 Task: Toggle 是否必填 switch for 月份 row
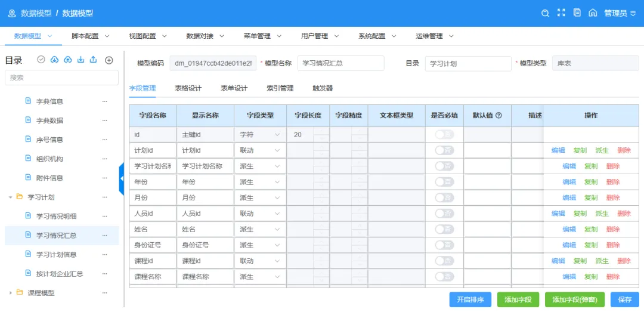click(444, 197)
